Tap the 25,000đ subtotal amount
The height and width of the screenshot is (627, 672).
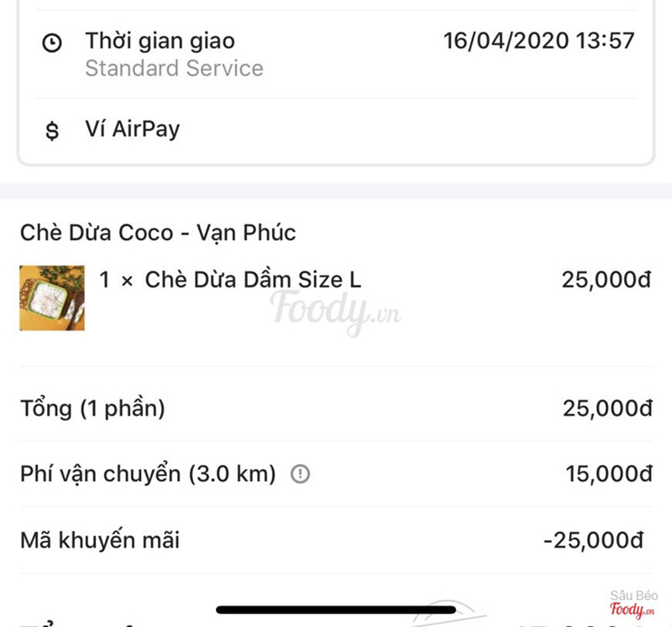click(606, 409)
